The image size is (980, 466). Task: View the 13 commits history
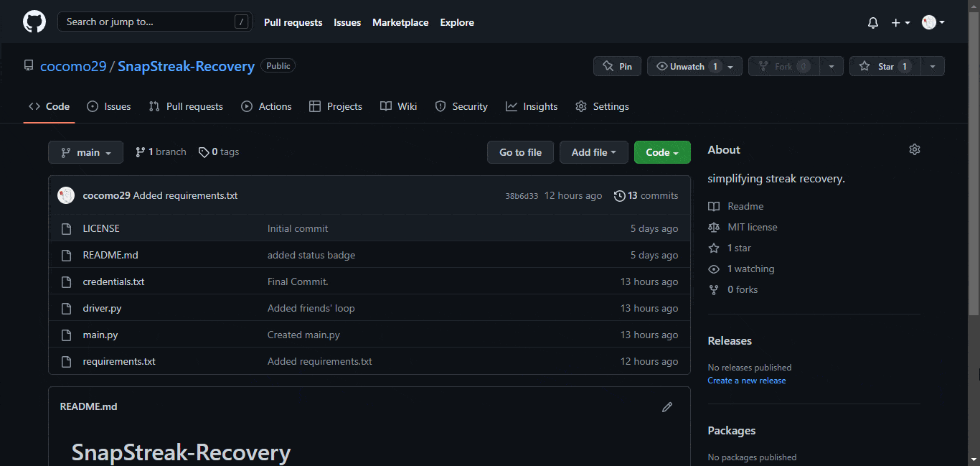pos(646,195)
